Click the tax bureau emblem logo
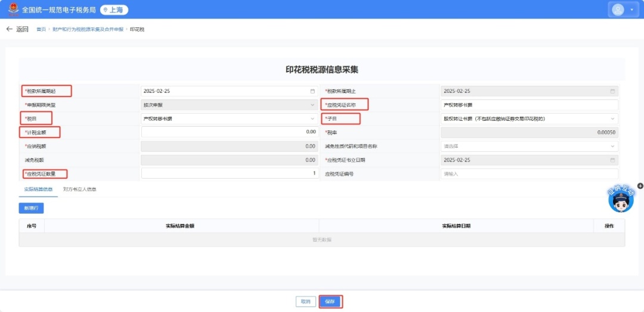644x312 pixels. [x=12, y=10]
